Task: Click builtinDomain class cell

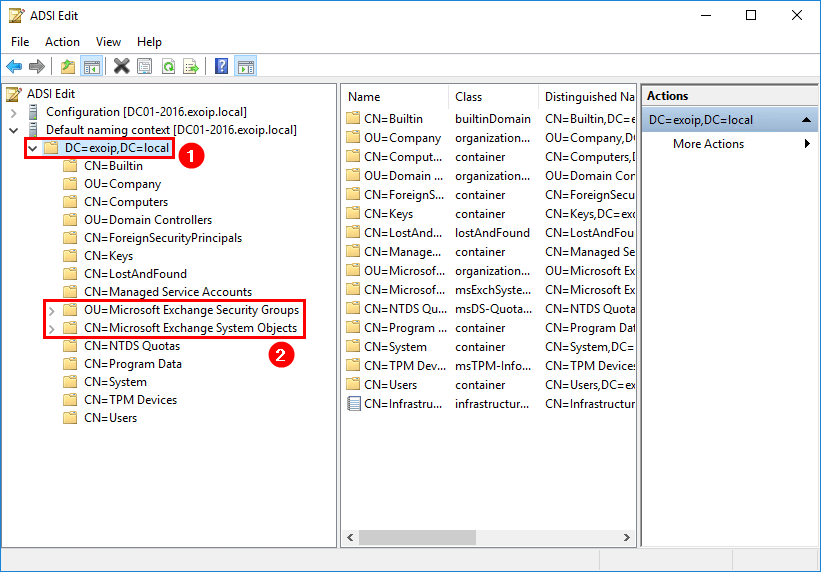Action: 493,119
